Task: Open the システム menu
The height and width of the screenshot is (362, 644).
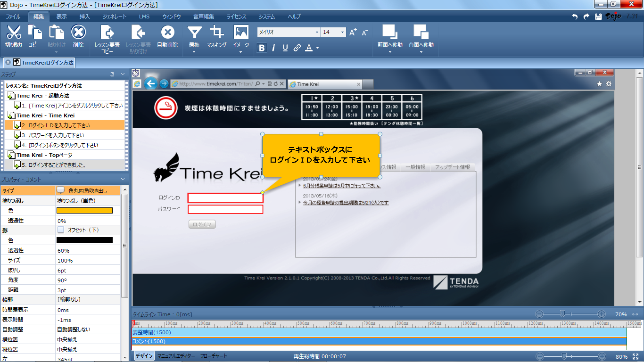Action: (x=266, y=16)
